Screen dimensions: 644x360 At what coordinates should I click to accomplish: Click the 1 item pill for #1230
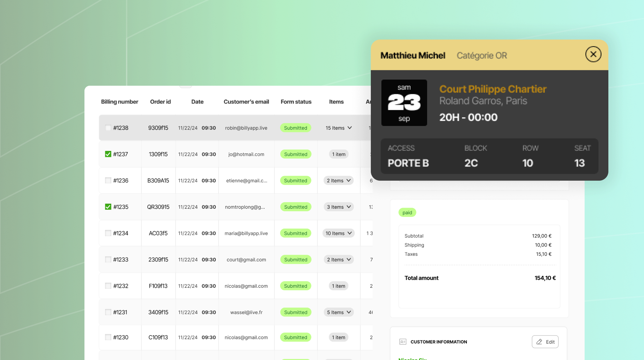coord(338,338)
